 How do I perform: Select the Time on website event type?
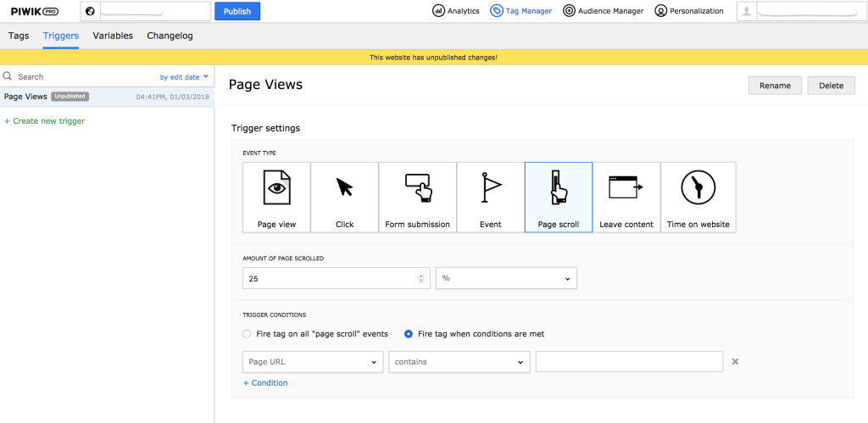(698, 198)
